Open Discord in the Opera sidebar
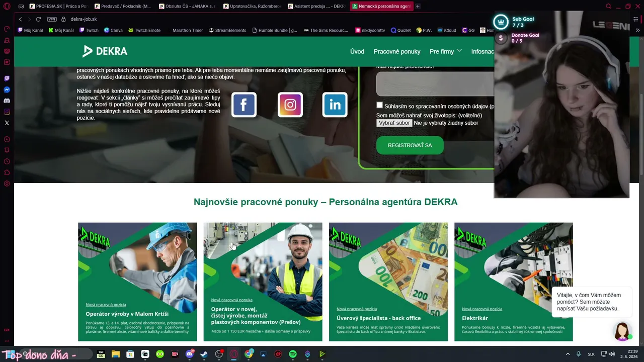Screen dimensions: 644x362 (x=7, y=101)
